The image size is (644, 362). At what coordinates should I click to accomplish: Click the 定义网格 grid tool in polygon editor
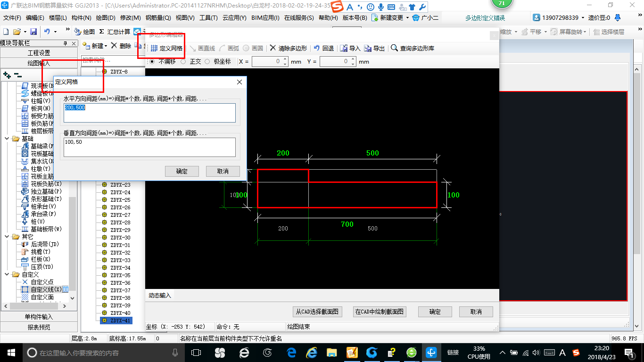(167, 48)
